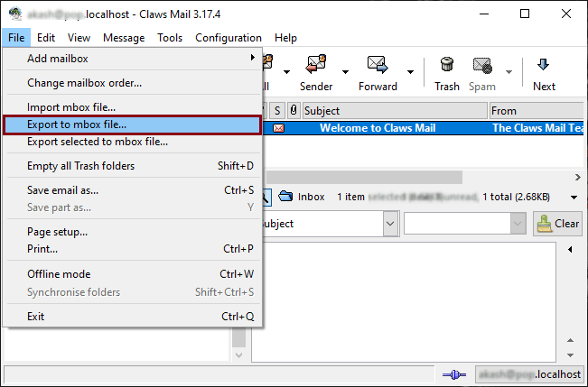Open the Edit menu
The image size is (588, 387).
click(x=46, y=38)
